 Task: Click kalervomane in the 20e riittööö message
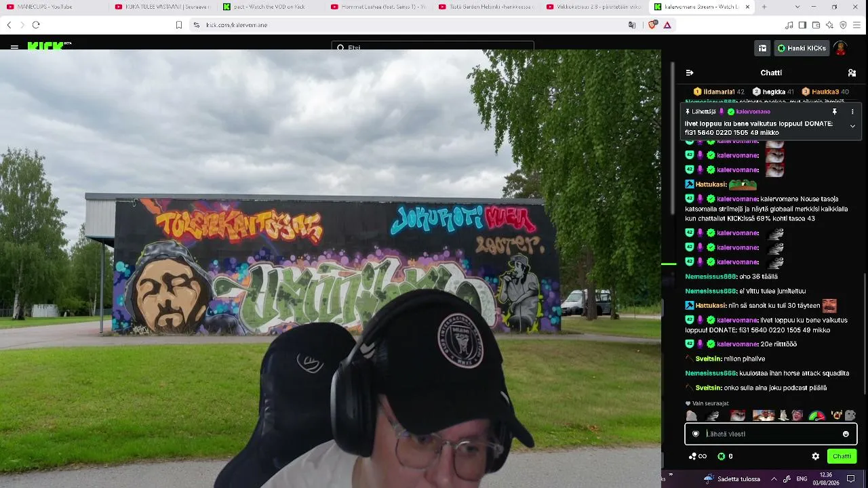[x=737, y=344]
